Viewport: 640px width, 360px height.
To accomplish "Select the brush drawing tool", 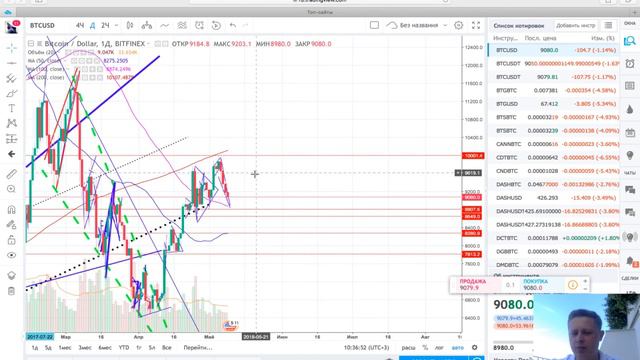I will pos(11,93).
